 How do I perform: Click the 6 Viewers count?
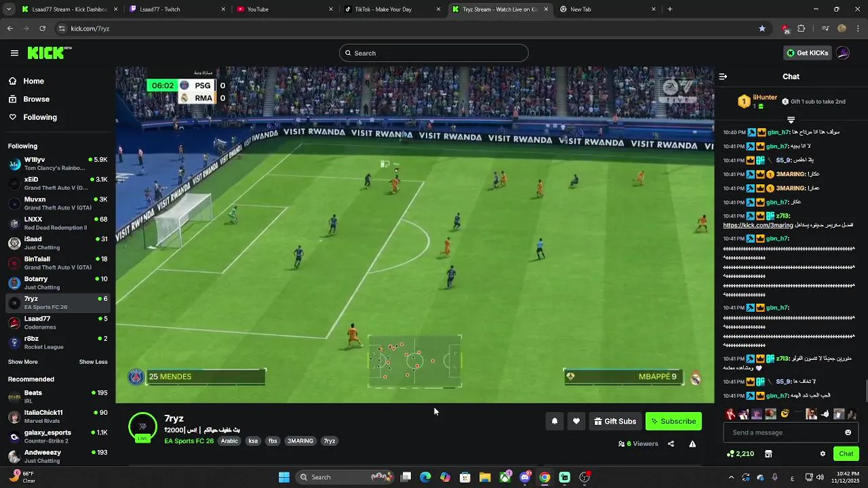coord(638,444)
